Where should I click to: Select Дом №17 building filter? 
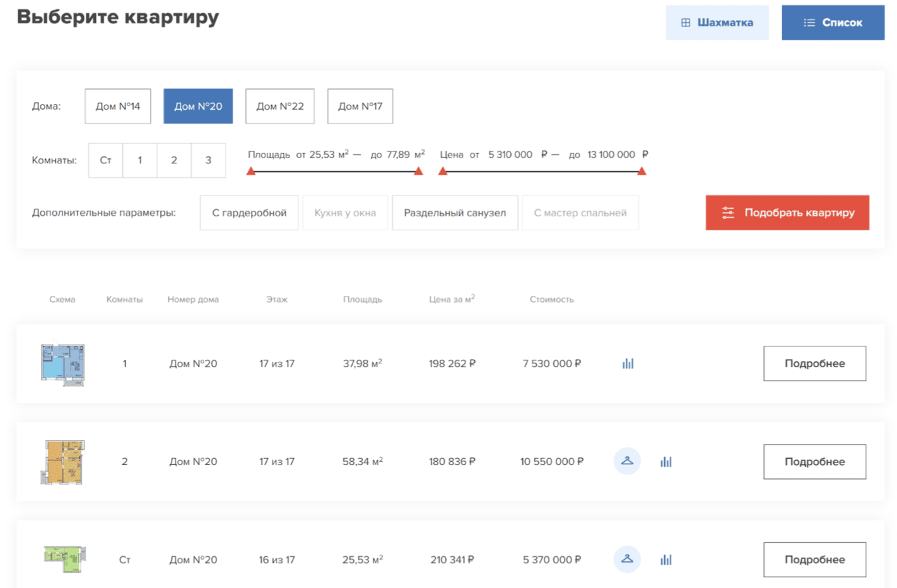click(x=360, y=106)
